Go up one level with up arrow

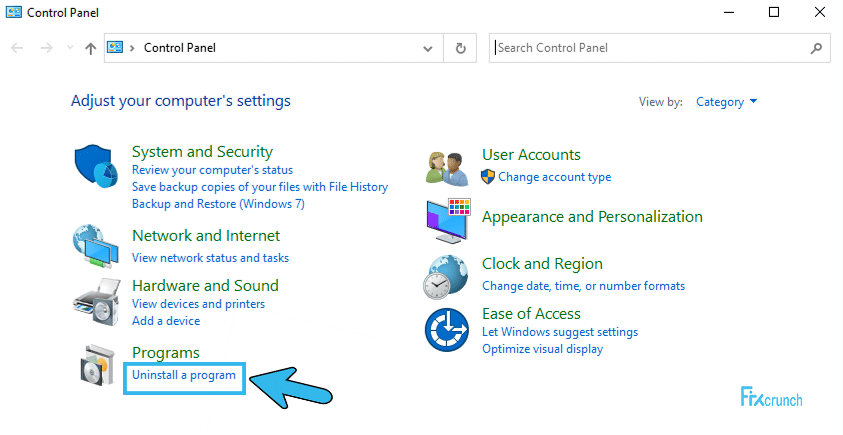[90, 48]
